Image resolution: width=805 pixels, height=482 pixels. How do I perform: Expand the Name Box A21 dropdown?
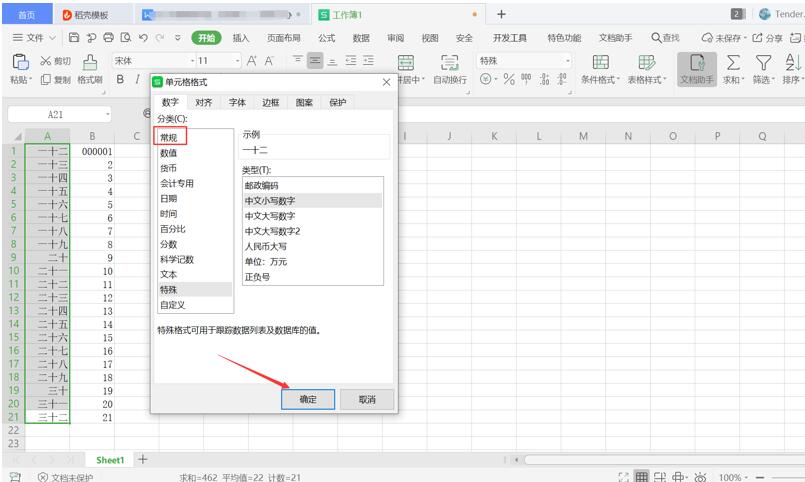tap(108, 114)
